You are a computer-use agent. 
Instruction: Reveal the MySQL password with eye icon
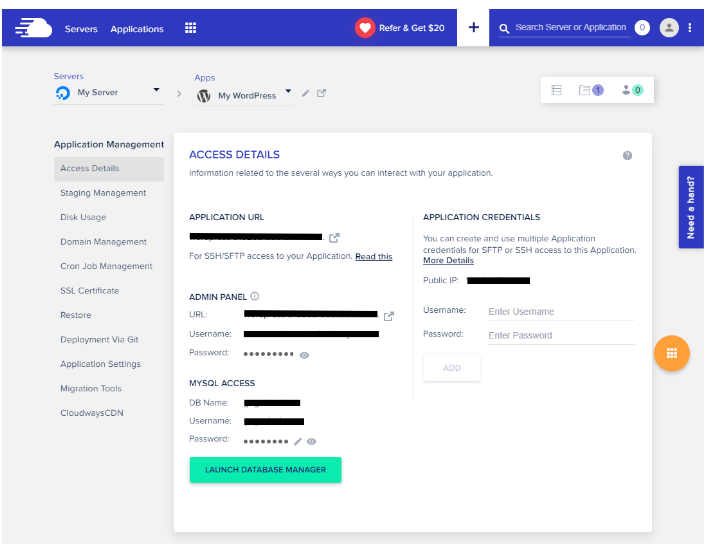coord(311,441)
